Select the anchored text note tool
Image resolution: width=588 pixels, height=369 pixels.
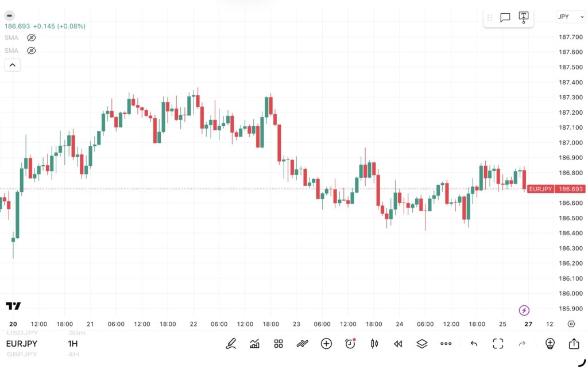[x=523, y=17]
